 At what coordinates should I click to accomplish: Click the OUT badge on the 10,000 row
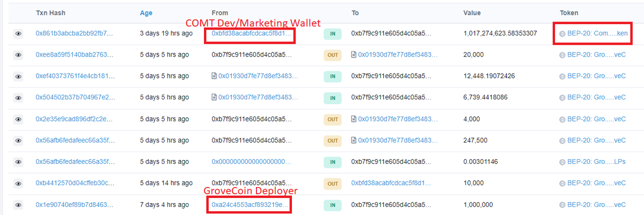333,183
